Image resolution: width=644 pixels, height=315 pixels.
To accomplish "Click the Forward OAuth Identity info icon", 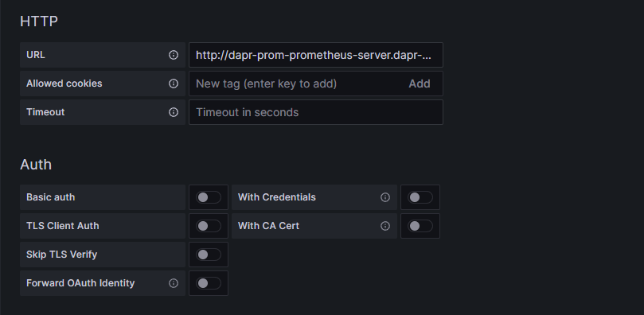I will pos(174,283).
